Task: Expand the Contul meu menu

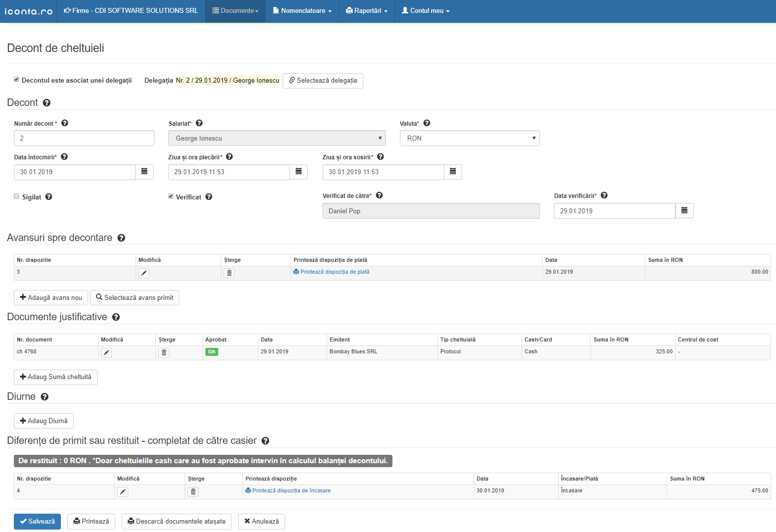Action: pos(426,11)
